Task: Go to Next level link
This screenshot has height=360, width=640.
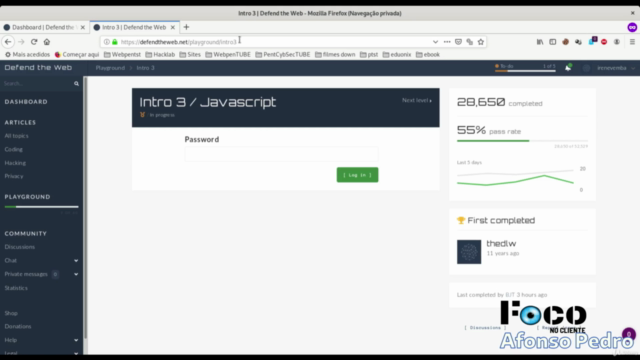Action: (x=417, y=100)
